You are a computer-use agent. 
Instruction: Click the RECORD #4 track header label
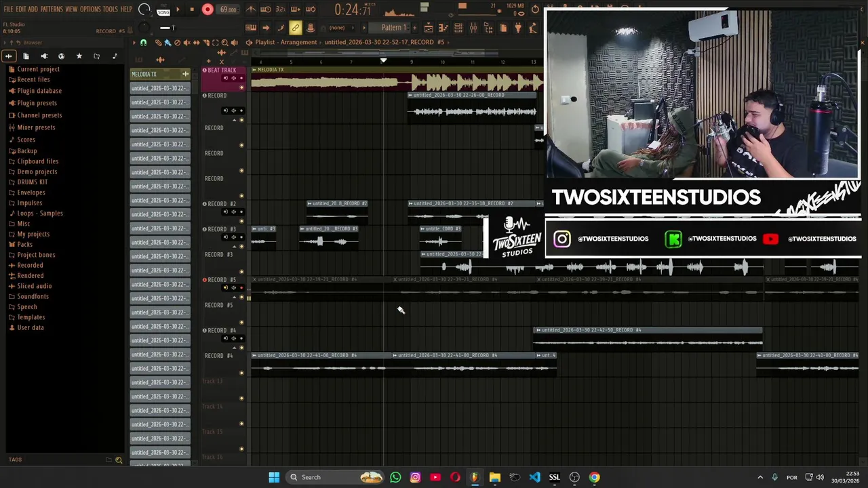222,330
